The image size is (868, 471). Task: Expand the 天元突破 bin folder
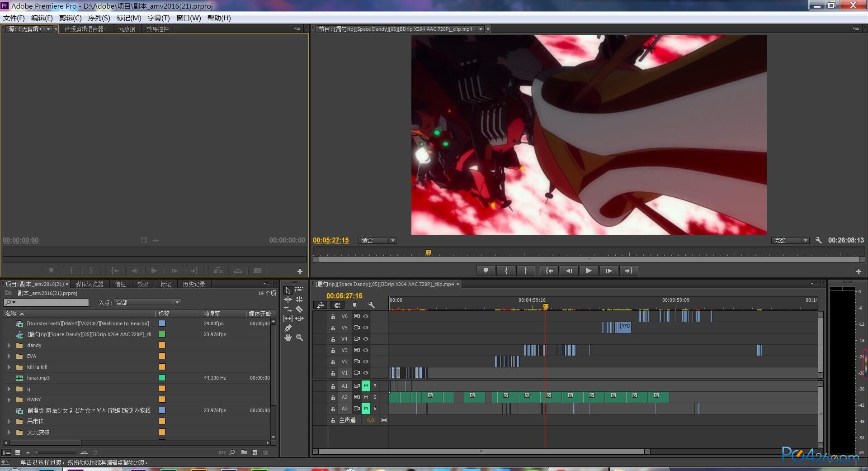pyautogui.click(x=9, y=432)
